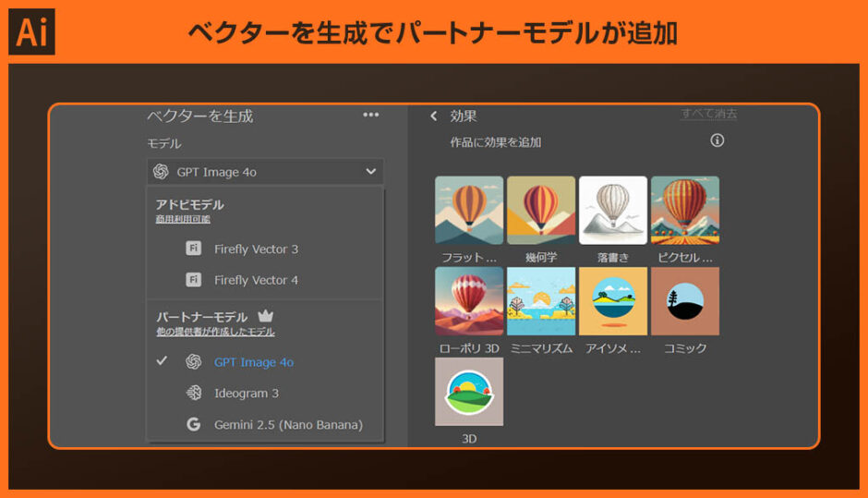Click the Firefly icon next to Firefly Vector 3

(x=194, y=249)
